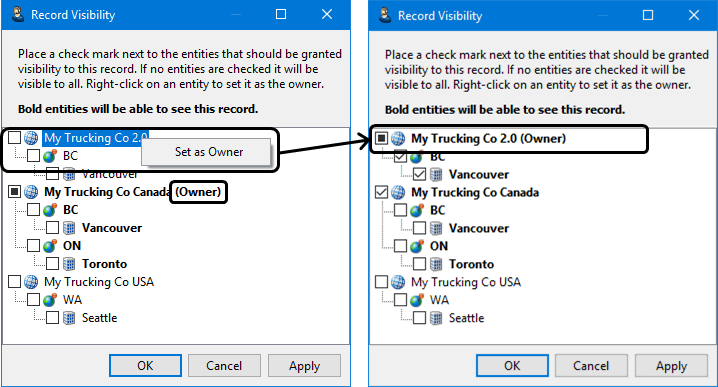The width and height of the screenshot is (718, 387).
Task: Click building icon of checked Vancouver in right window
Action: pyautogui.click(x=436, y=174)
